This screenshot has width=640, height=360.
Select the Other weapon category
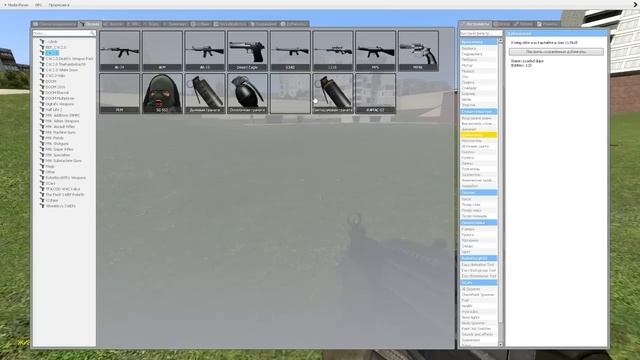50,172
